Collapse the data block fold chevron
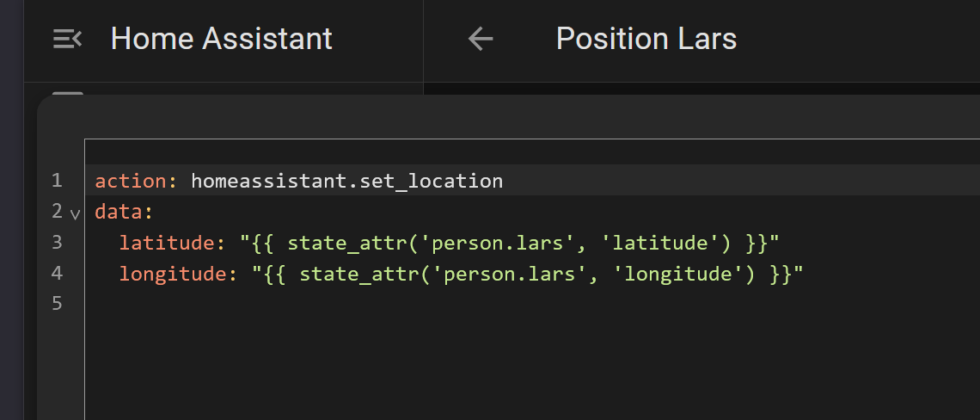The height and width of the screenshot is (420, 980). [x=75, y=213]
